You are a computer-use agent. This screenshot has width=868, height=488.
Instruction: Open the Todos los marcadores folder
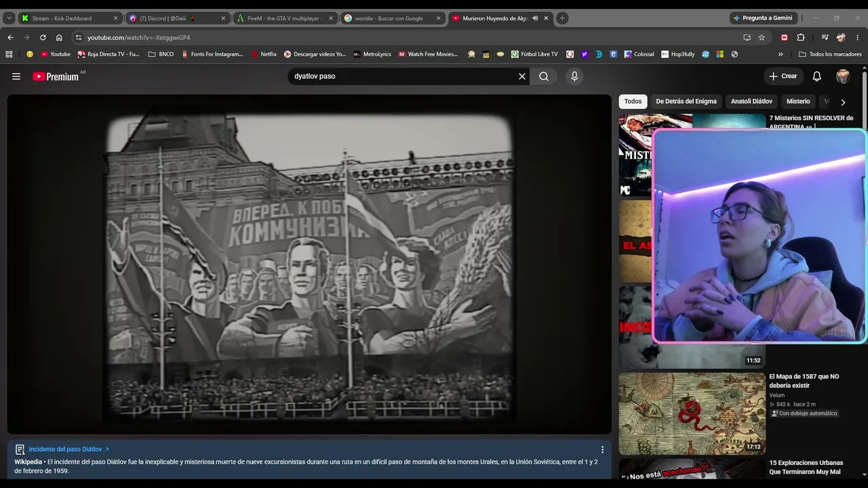point(830,54)
